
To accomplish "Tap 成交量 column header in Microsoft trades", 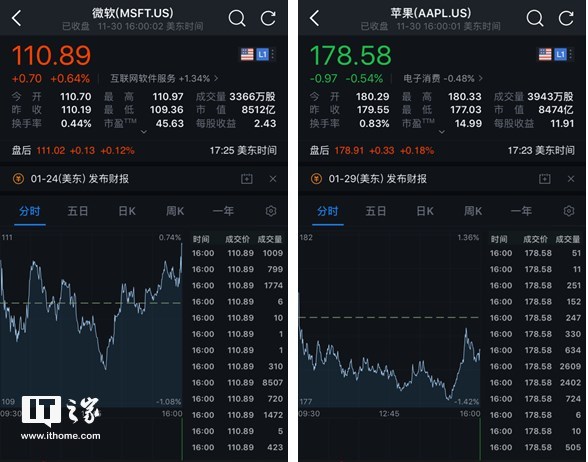I will click(x=270, y=239).
